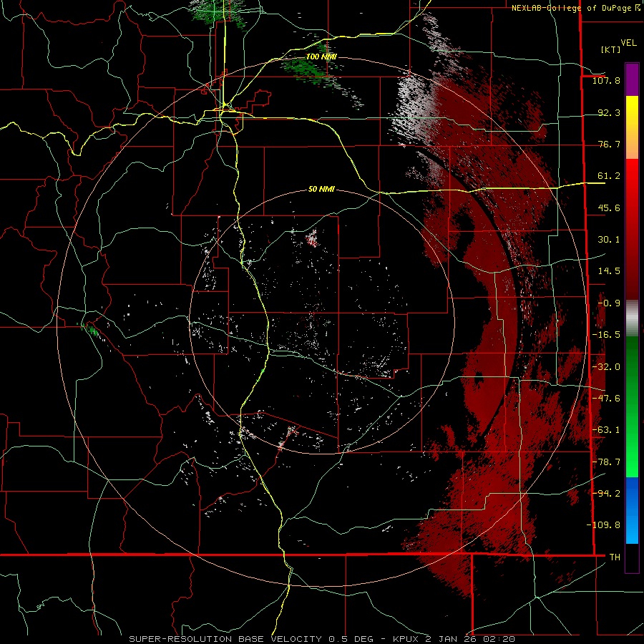644x644 pixels.
Task: Click the -16.5 velocity scale value
Action: click(606, 335)
